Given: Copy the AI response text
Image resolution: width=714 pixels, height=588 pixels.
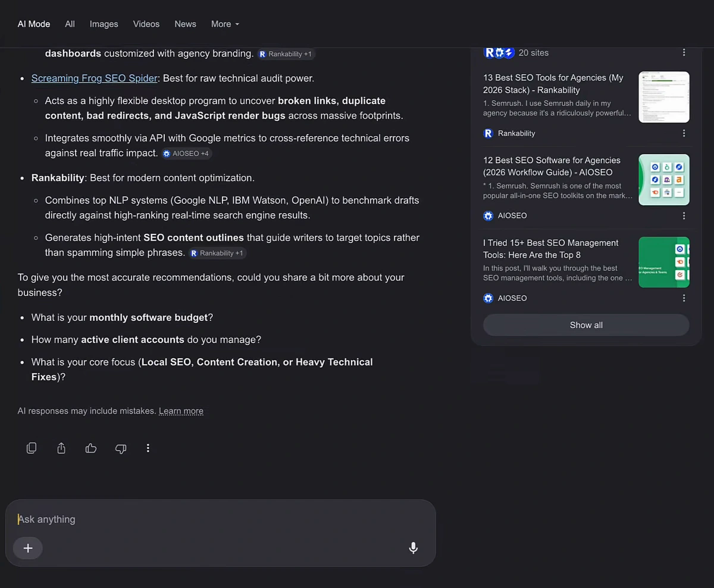Looking at the screenshot, I should (32, 448).
